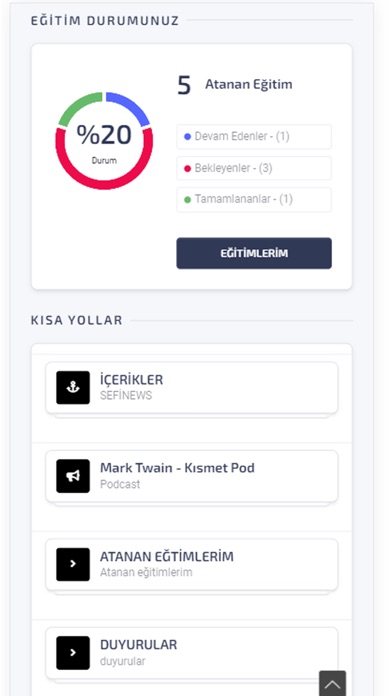Open the Mark Twain - Kısmet Pod title
Screen dimensions: 392x696
pyautogui.click(x=177, y=467)
